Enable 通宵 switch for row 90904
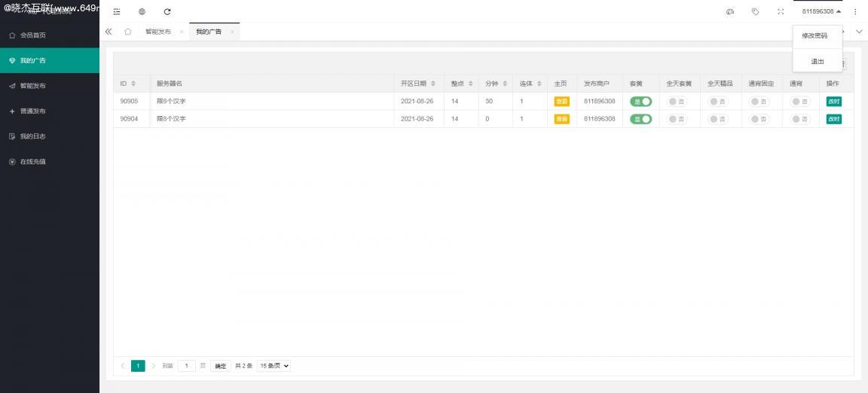 (x=800, y=119)
